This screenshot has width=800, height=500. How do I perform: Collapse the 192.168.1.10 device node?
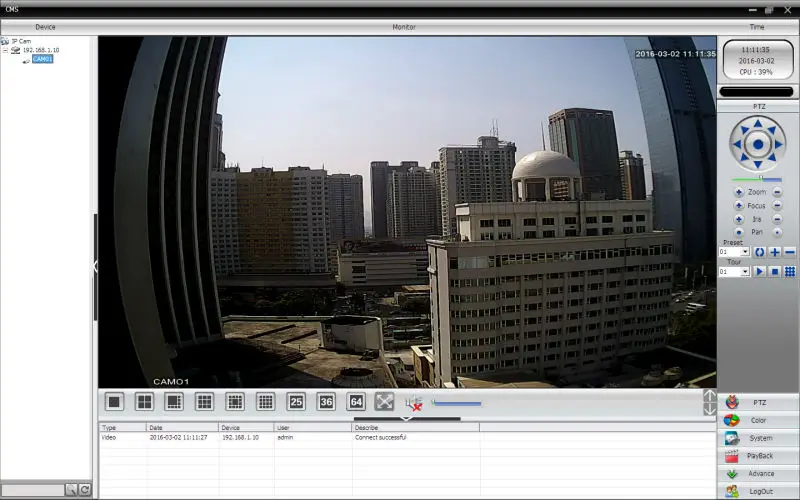pos(5,50)
